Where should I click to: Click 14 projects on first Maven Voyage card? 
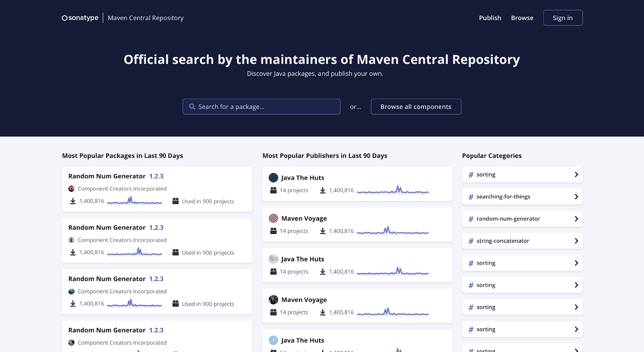(x=294, y=231)
